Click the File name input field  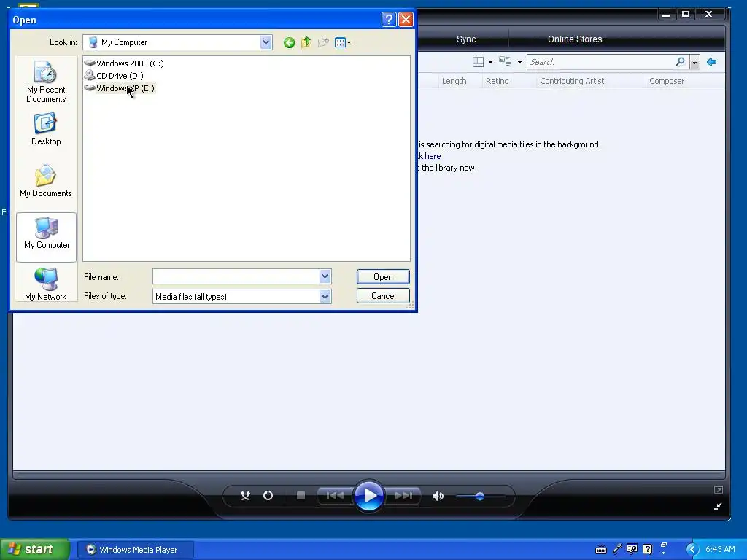(x=236, y=276)
